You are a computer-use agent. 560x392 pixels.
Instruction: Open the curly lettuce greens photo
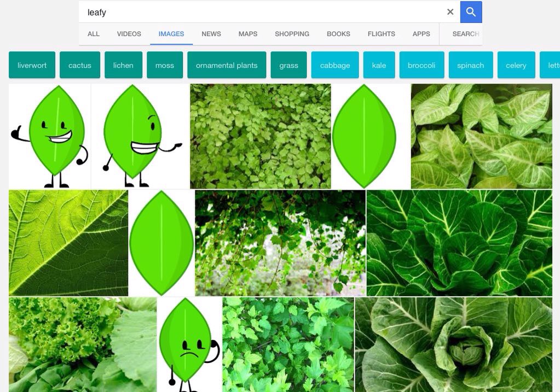83,344
